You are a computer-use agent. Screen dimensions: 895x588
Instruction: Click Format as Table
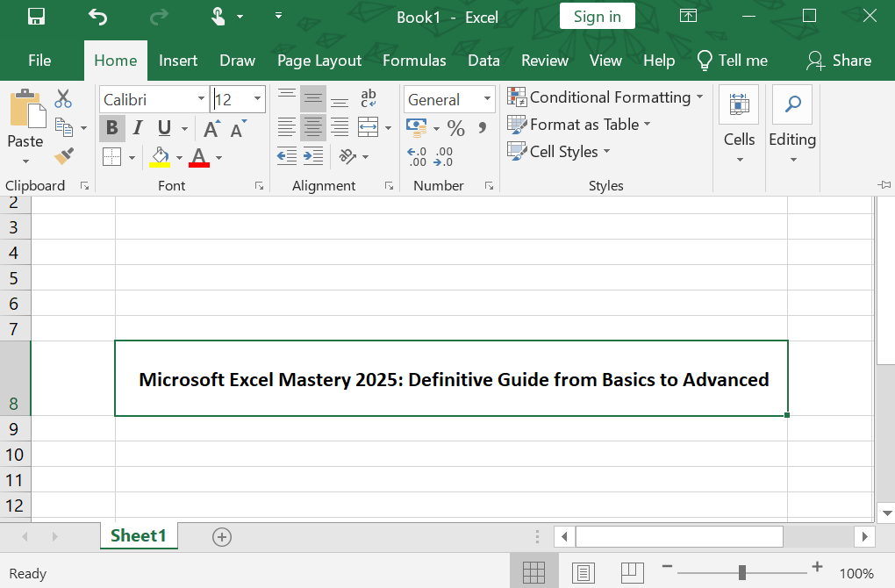tap(579, 125)
